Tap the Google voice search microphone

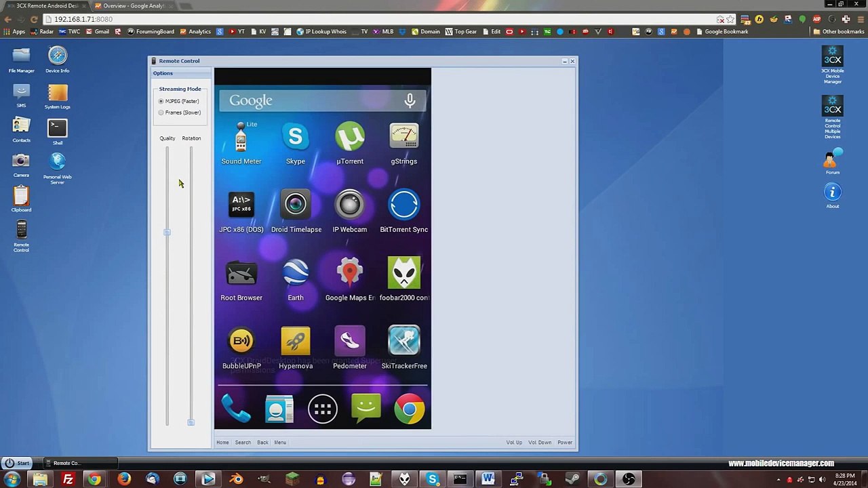pos(410,100)
